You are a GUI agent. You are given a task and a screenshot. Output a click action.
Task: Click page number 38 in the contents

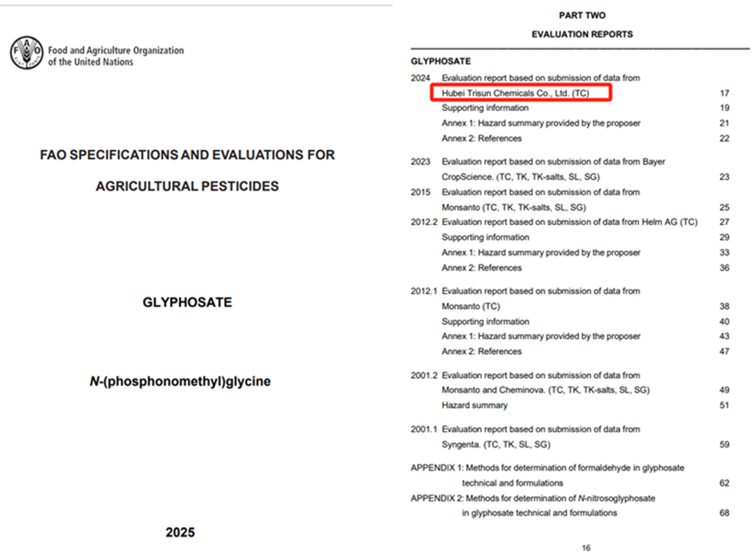pos(724,306)
